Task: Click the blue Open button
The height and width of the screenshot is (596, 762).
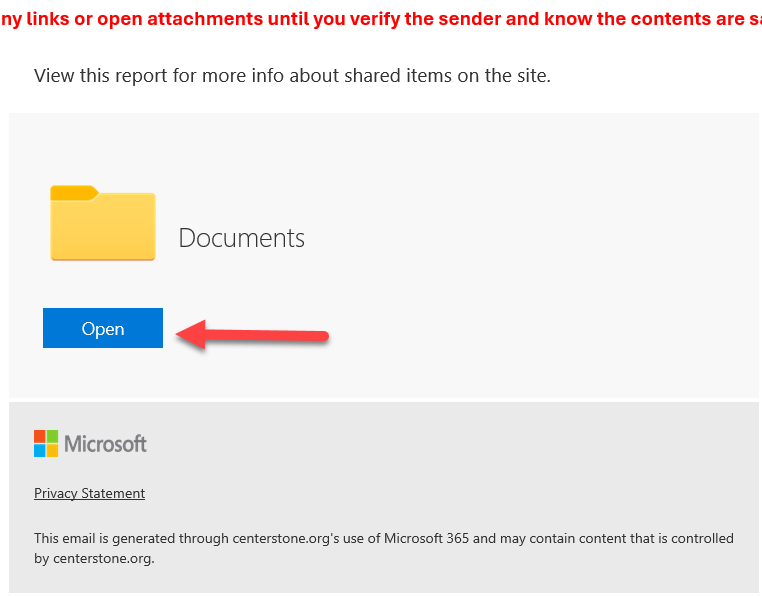Action: coord(103,328)
